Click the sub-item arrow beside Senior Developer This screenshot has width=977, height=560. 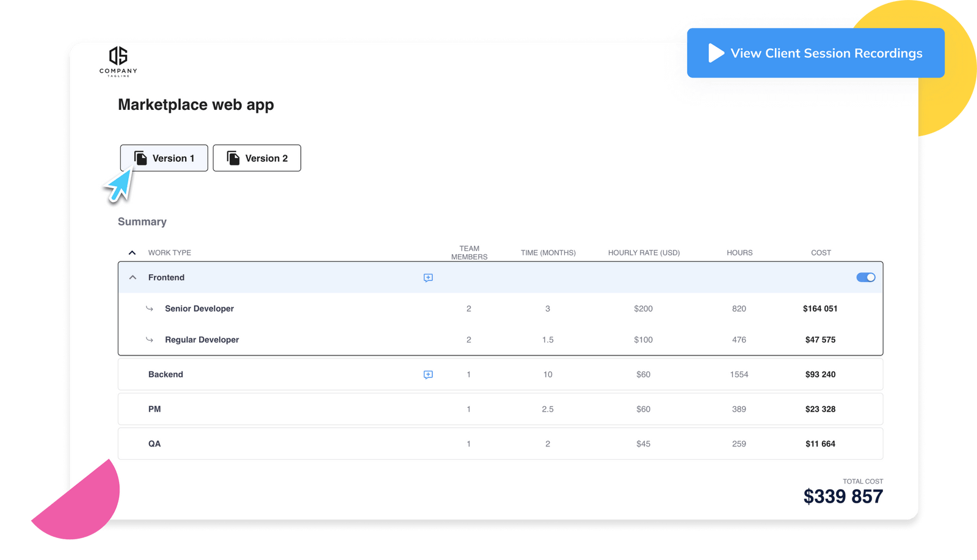pyautogui.click(x=150, y=308)
